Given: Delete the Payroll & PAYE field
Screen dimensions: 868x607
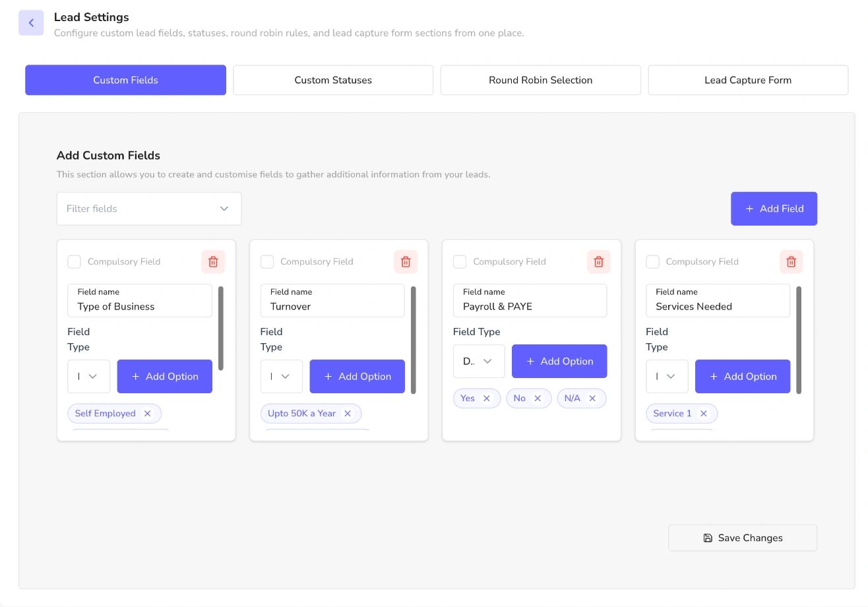Looking at the screenshot, I should point(599,262).
